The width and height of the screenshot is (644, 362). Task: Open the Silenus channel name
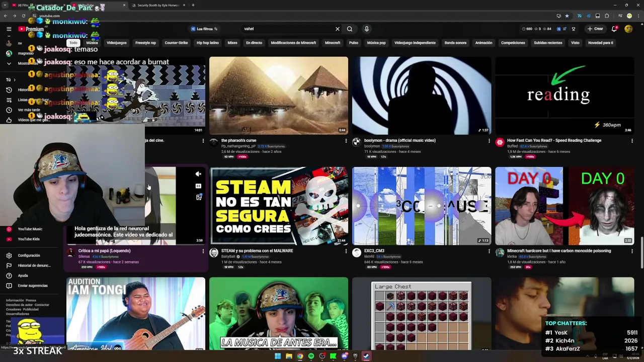click(84, 256)
